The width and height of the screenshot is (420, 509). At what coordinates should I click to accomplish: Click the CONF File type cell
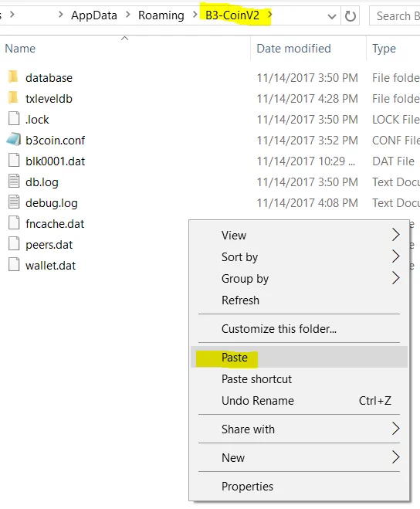click(x=396, y=141)
